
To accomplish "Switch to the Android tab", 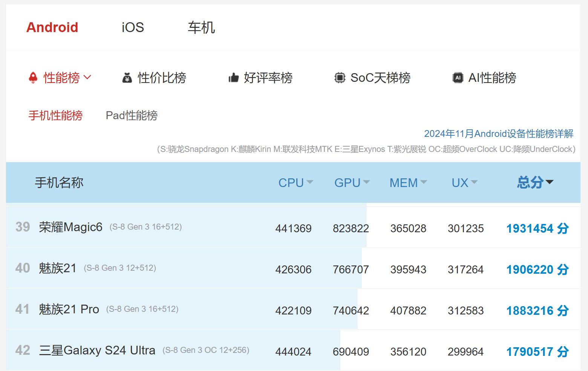I will click(52, 27).
